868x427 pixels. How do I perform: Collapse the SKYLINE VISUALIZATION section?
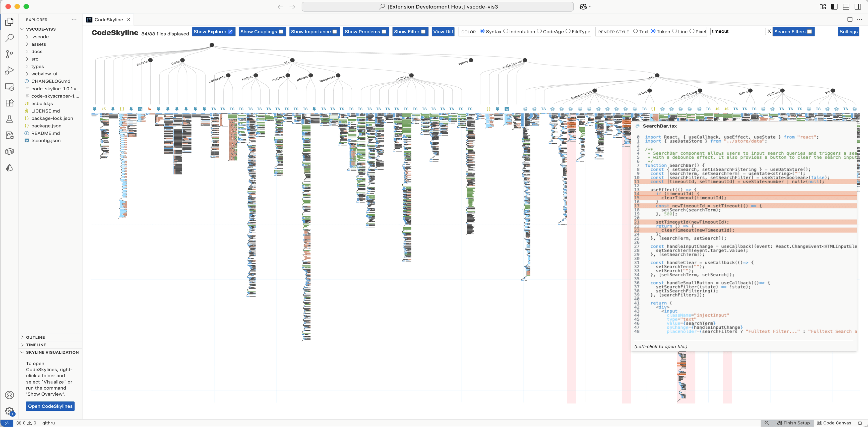pos(52,352)
